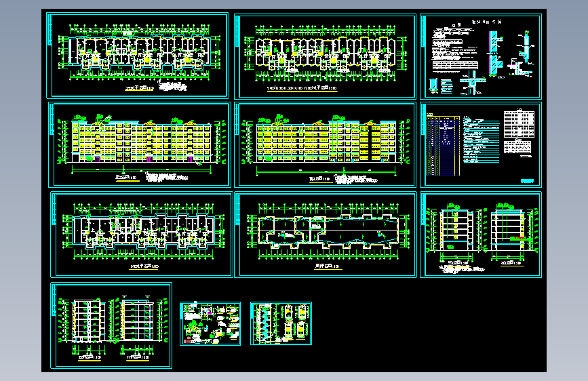The width and height of the screenshot is (588, 381).
Task: Select the roof plan sheet showing ridge outlines
Action: (x=325, y=235)
